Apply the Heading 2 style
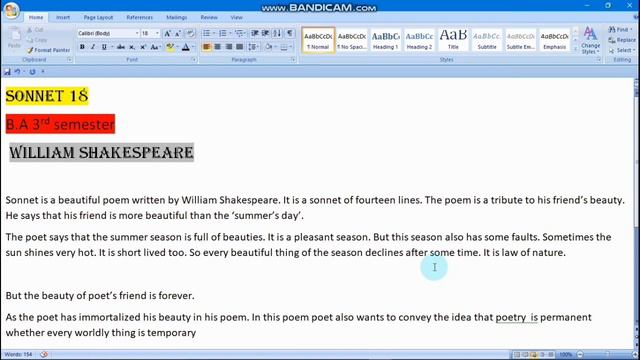This screenshot has width=640, height=360. point(420,40)
